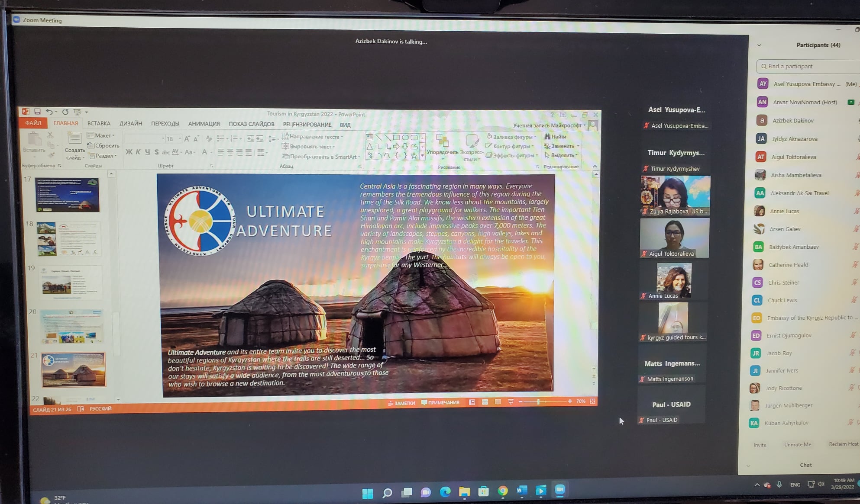860x504 pixels.
Task: Click the zoom slider handle
Action: (x=538, y=402)
